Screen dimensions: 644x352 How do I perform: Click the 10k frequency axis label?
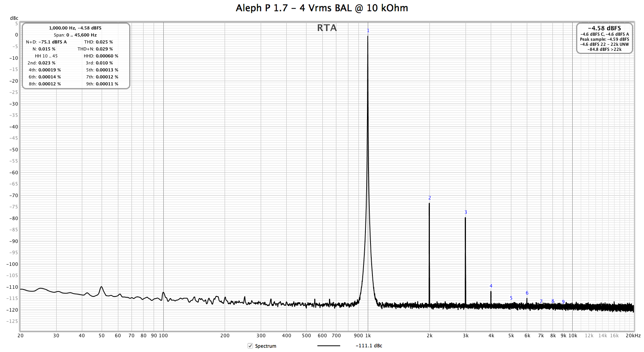point(573,336)
